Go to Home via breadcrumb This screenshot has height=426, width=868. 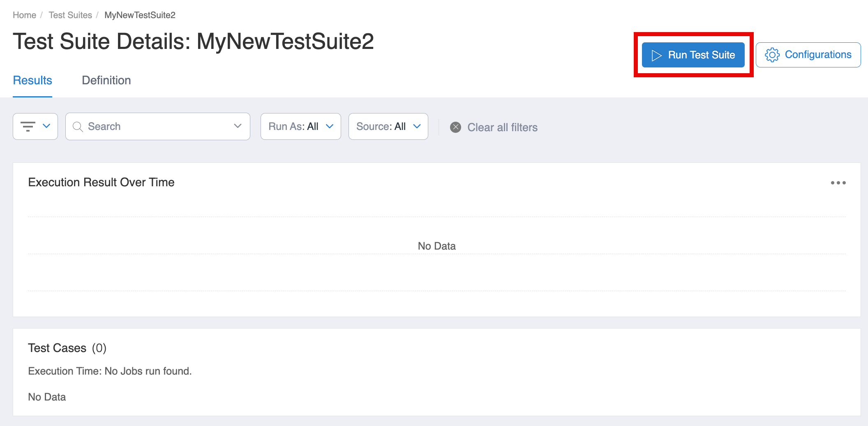click(24, 15)
